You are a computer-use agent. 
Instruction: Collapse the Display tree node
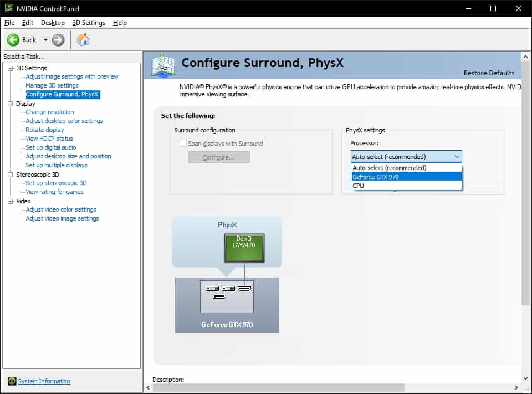[10, 104]
